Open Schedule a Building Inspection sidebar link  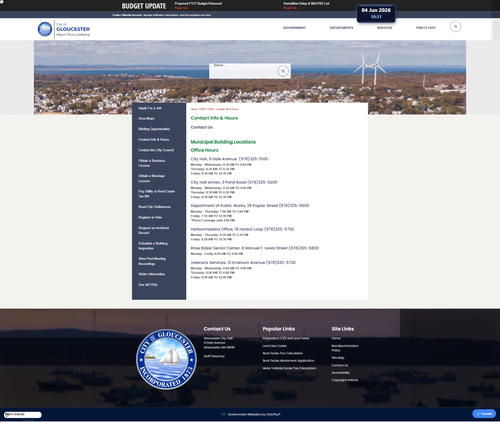tap(153, 246)
